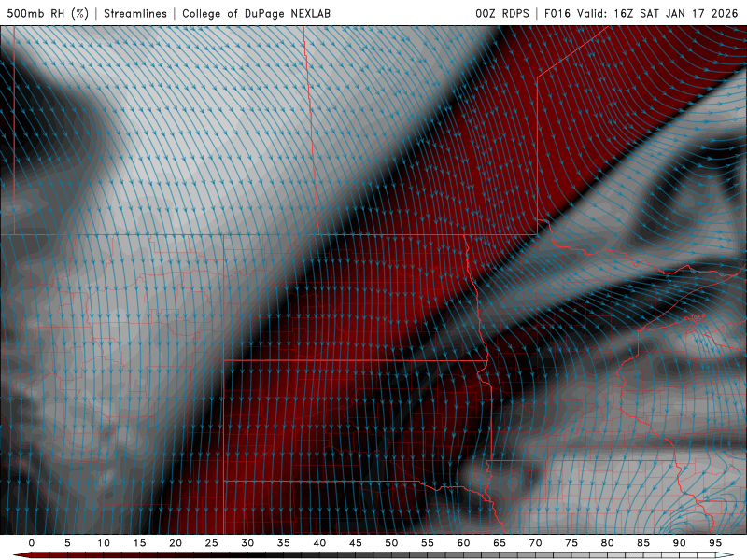Click the colorbar label '20'
Viewport: 747px width, 560px height.
(x=176, y=543)
